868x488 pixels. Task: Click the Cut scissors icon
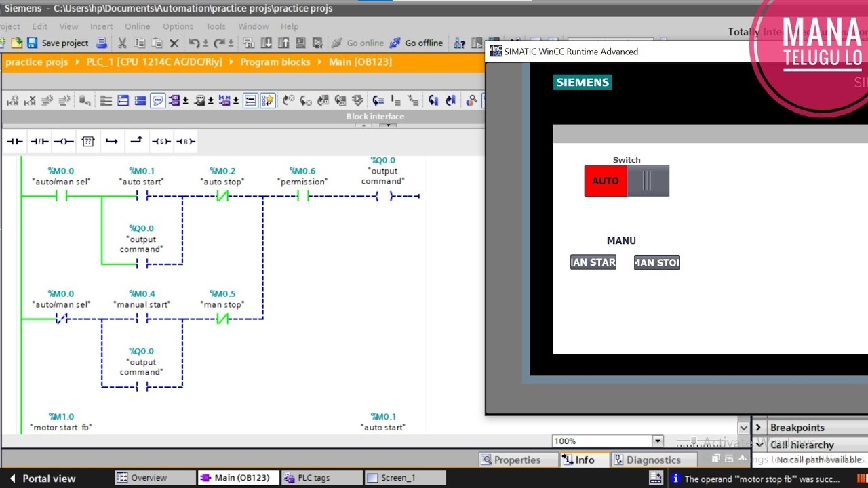point(122,43)
